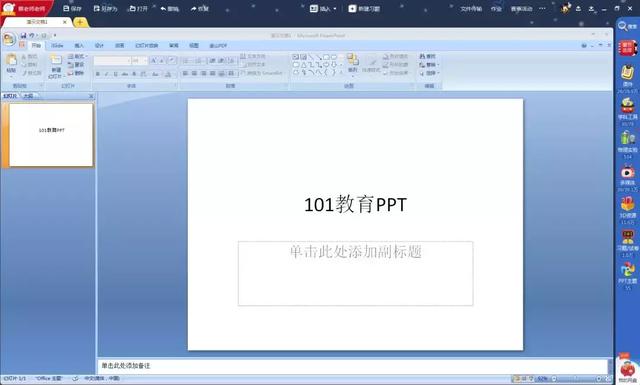Click the quick access toolbar save icon
640x385 pixels.
click(23, 36)
